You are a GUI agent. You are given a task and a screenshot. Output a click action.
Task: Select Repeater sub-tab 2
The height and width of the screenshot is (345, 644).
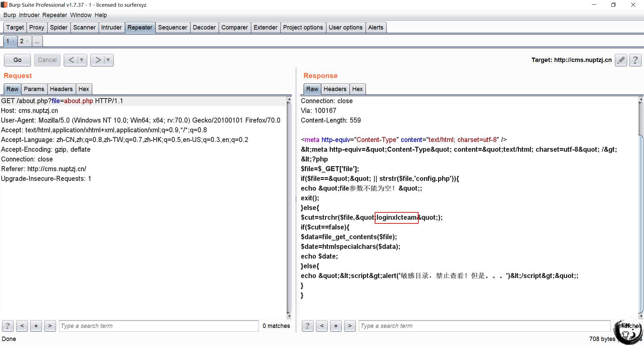22,41
